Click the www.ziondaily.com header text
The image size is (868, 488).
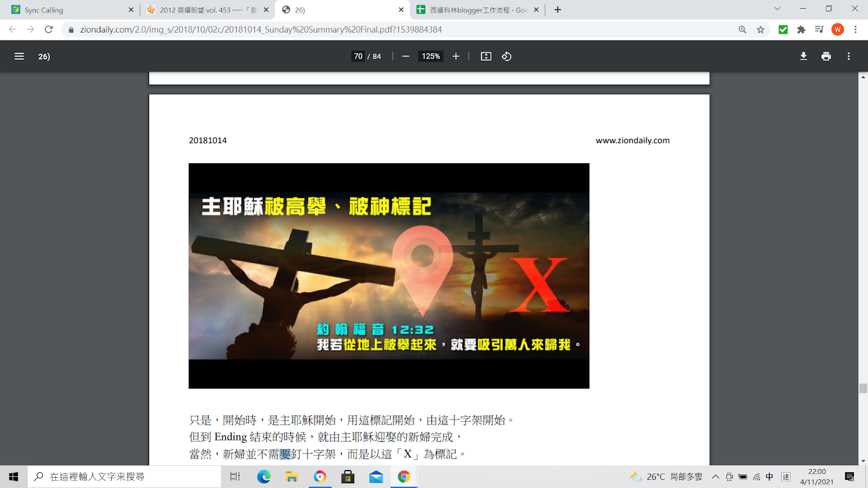(x=633, y=140)
